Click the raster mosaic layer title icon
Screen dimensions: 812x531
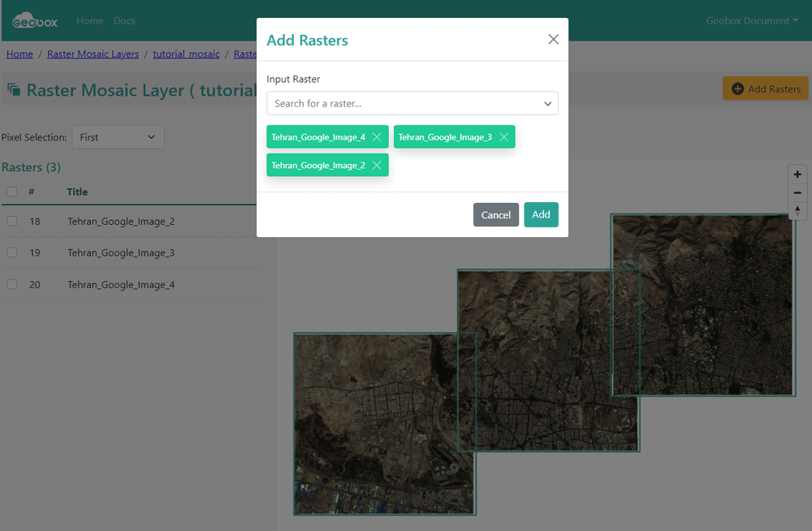pos(14,90)
